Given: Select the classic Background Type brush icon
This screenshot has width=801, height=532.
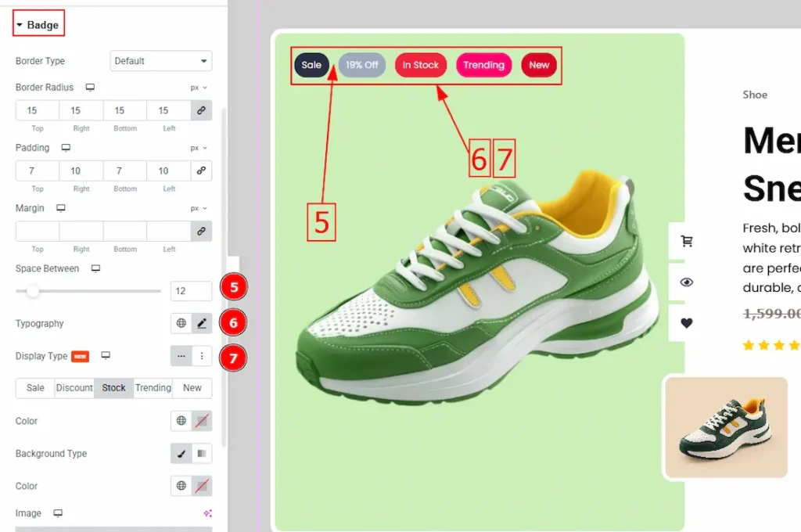Looking at the screenshot, I should pos(181,454).
